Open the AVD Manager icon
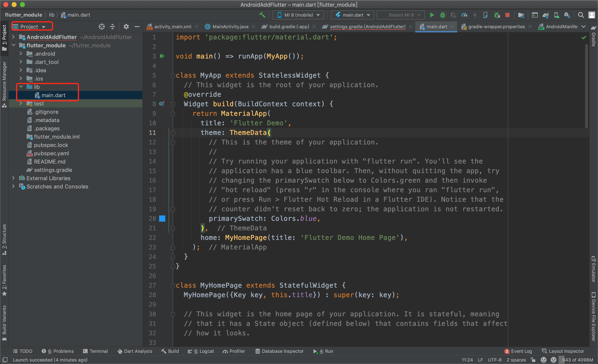598x364 pixels. 556,15
